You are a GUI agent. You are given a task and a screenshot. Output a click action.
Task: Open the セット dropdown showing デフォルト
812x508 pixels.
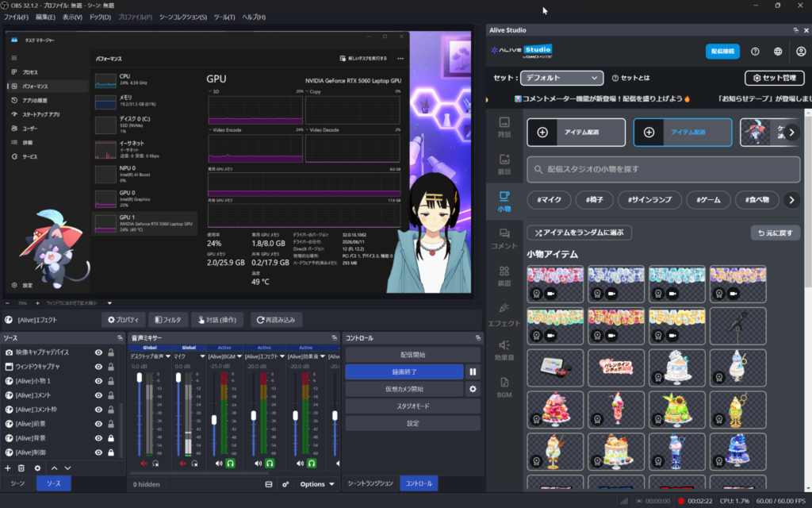tap(561, 78)
